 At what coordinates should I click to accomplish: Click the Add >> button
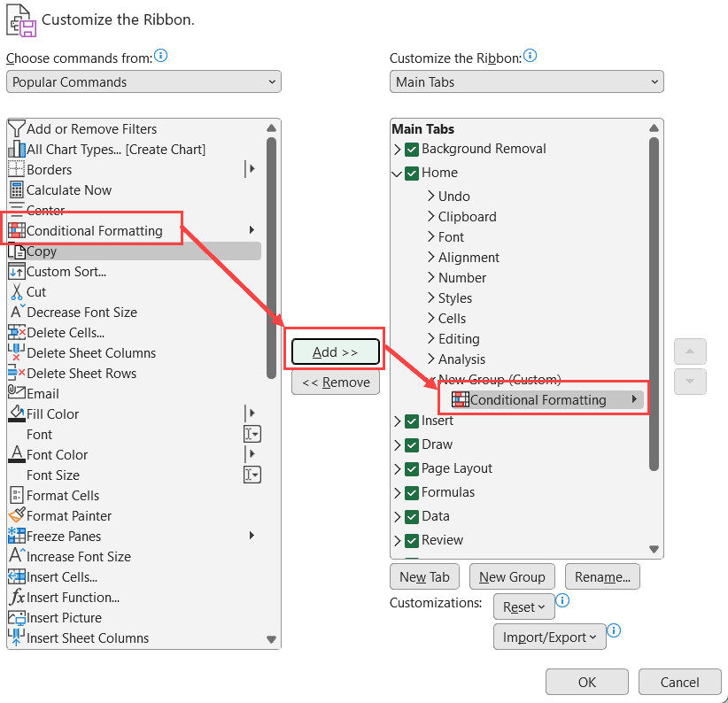pos(336,352)
